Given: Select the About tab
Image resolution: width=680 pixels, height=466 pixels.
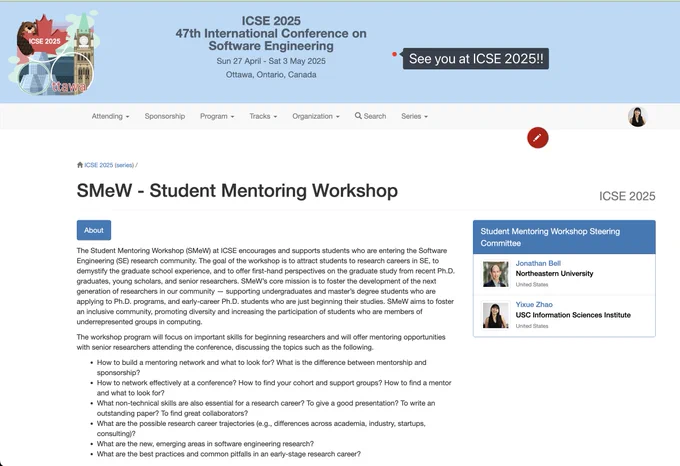Looking at the screenshot, I should [x=94, y=230].
